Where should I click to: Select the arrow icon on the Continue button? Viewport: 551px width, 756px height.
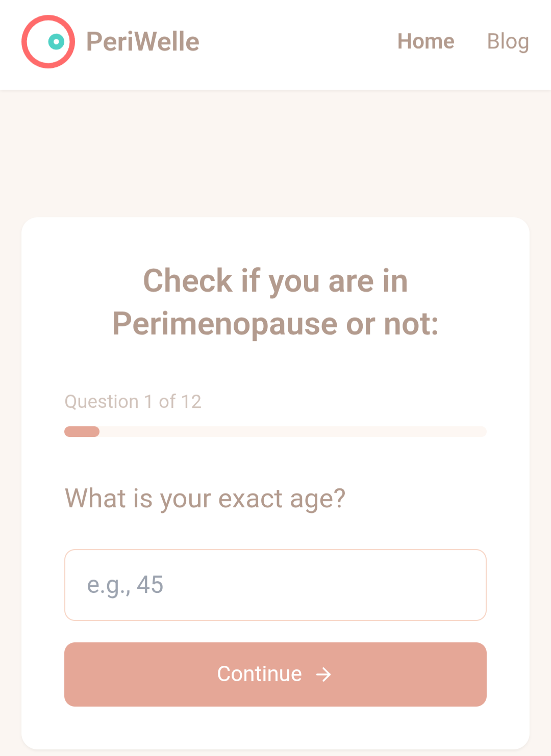[323, 674]
